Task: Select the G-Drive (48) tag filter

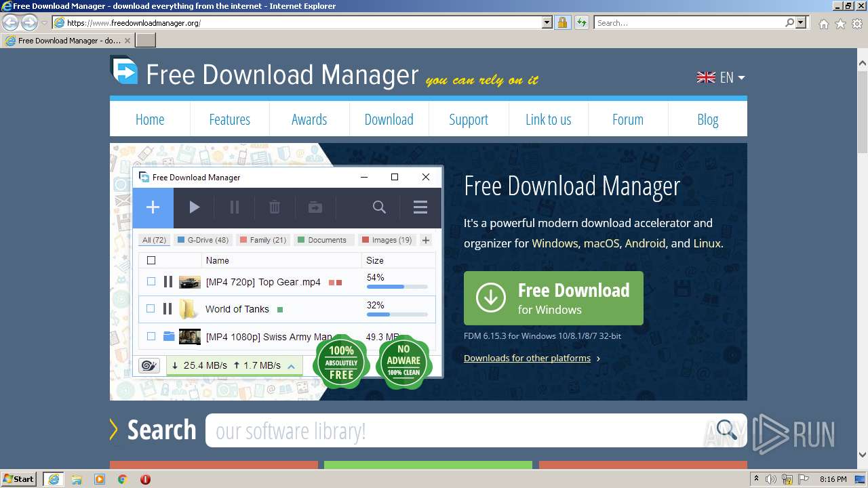Action: tap(203, 240)
